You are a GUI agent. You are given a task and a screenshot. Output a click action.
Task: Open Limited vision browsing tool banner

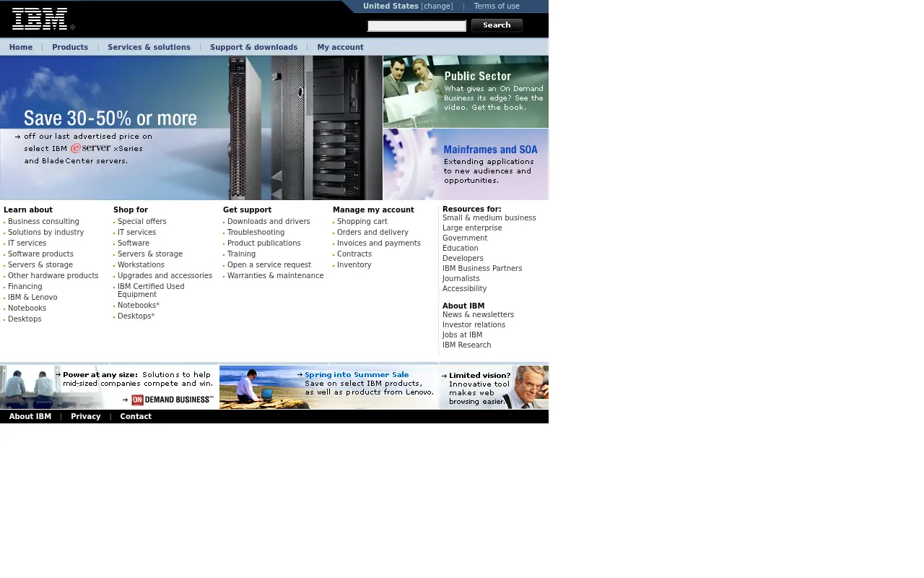[494, 387]
